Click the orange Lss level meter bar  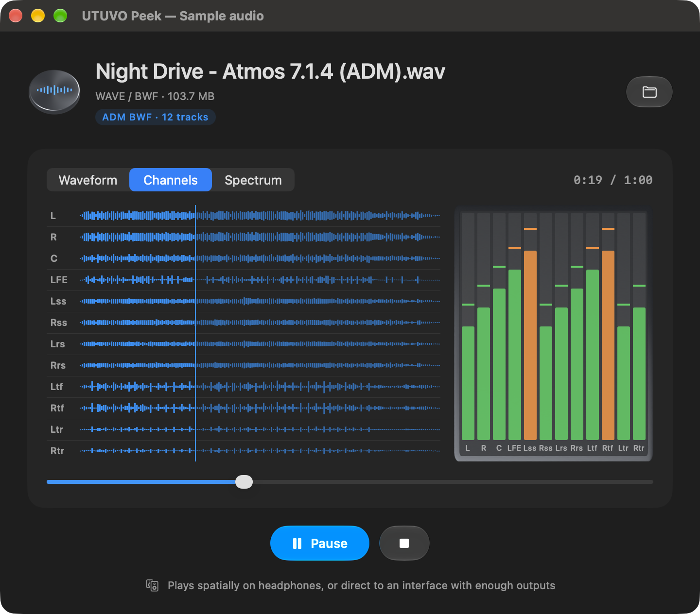530,345
